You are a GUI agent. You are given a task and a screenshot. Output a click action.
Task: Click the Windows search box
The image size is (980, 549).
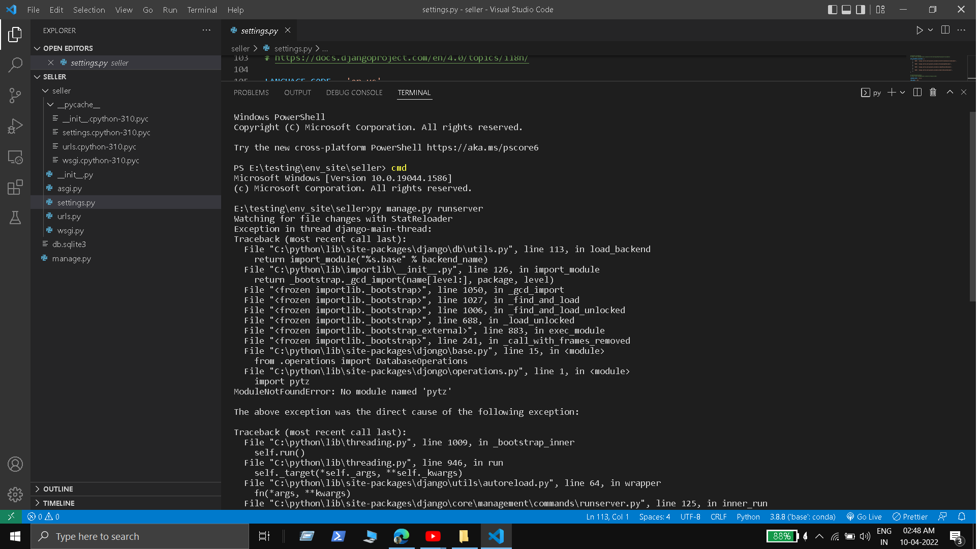pos(140,536)
